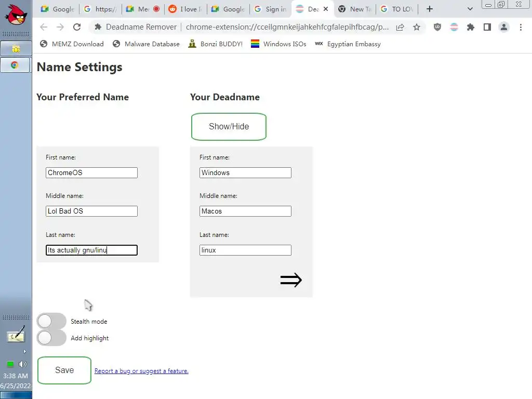Click the double arrow in deadname panel

(x=291, y=280)
